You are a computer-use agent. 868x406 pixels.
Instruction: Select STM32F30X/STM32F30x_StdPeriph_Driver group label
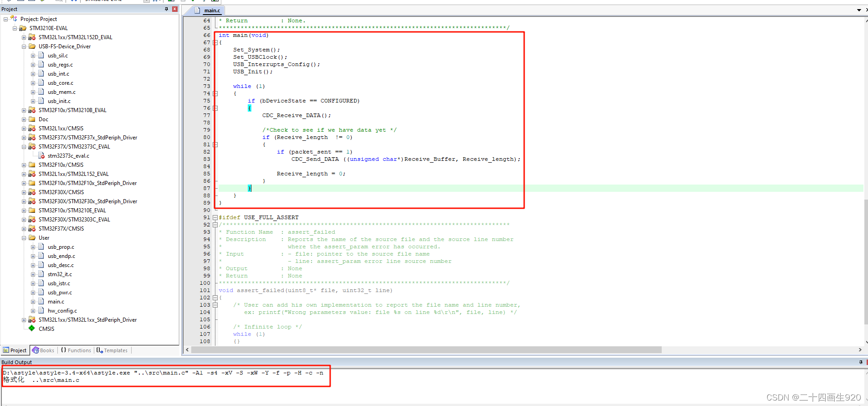(x=88, y=201)
